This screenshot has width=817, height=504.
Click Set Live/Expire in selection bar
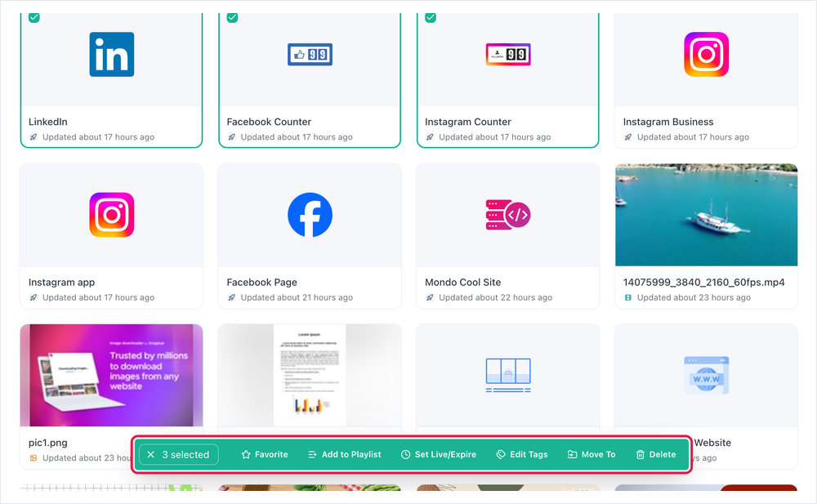[x=438, y=454]
